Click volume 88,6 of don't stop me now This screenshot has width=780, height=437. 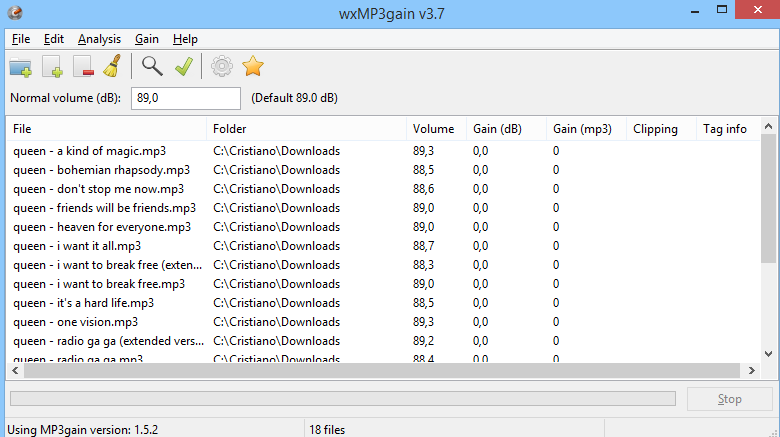(x=423, y=189)
